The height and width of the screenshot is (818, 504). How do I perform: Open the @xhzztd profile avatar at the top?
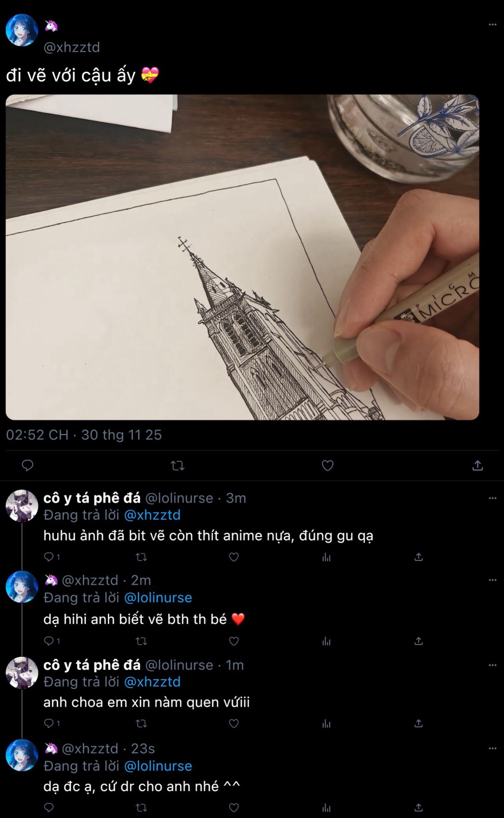pos(22,30)
